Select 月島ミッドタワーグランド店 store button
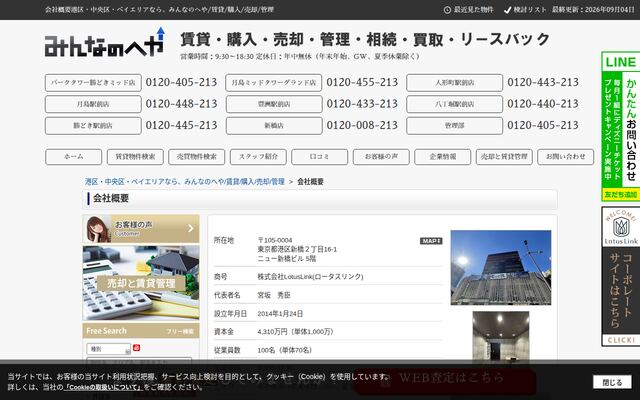The image size is (640, 400). pos(274,82)
